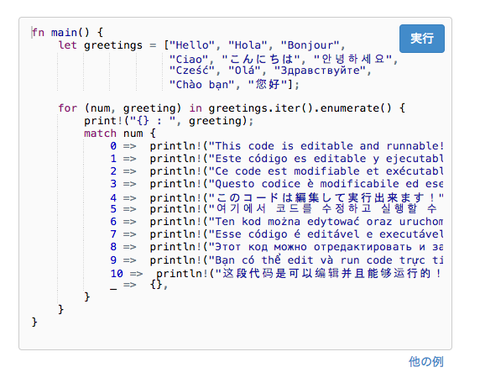The image size is (480, 383).
Task: Click the print! macro line with greeting
Action: point(168,121)
